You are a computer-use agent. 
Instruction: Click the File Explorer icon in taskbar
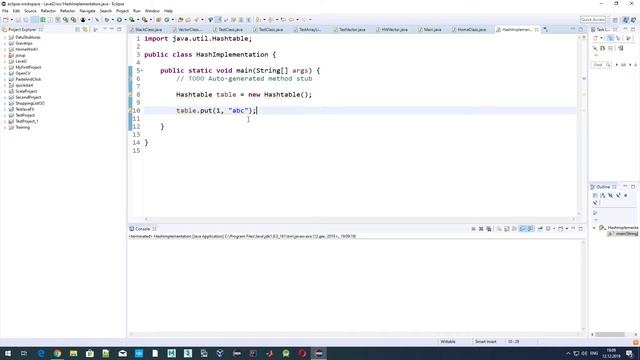[73, 353]
